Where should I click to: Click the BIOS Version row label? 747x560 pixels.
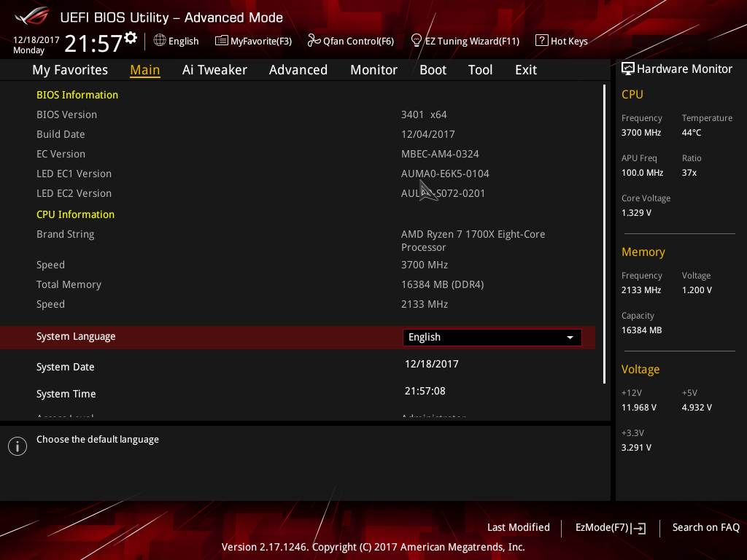pos(66,114)
